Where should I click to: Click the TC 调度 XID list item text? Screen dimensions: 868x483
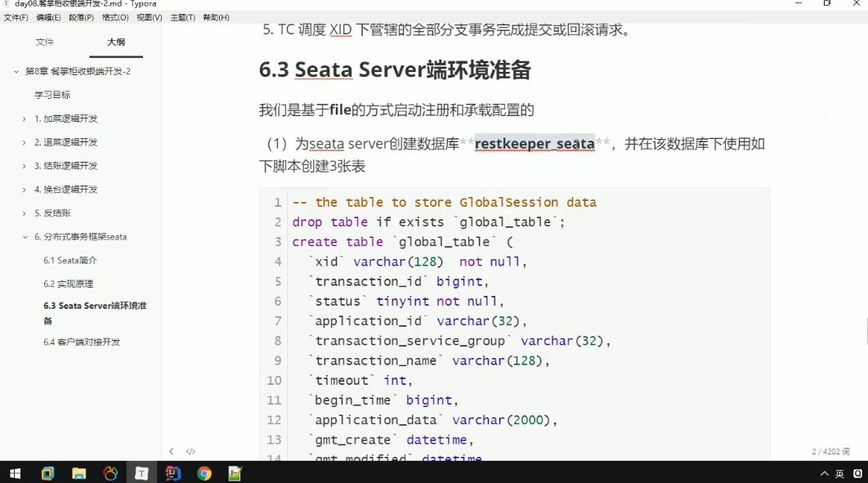(x=454, y=30)
